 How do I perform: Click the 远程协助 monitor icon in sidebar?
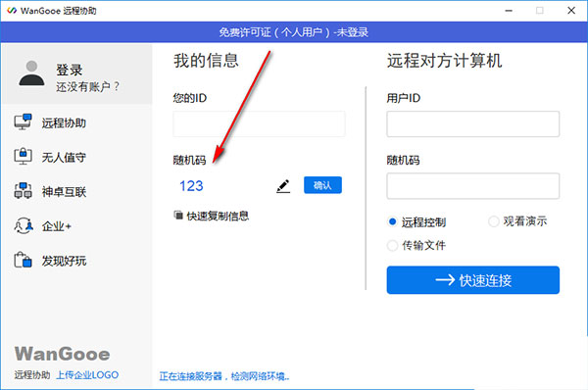(x=23, y=122)
